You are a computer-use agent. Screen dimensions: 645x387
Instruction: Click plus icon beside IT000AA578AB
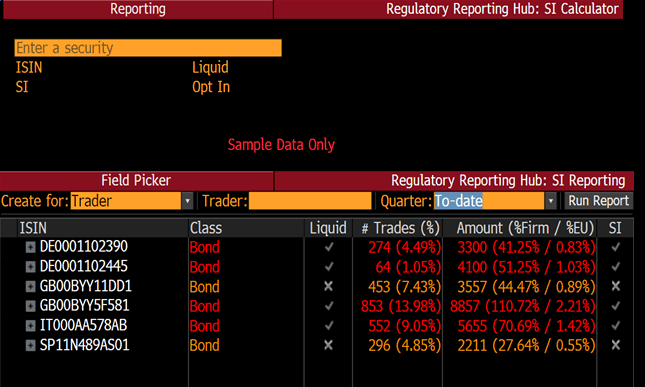coord(30,326)
